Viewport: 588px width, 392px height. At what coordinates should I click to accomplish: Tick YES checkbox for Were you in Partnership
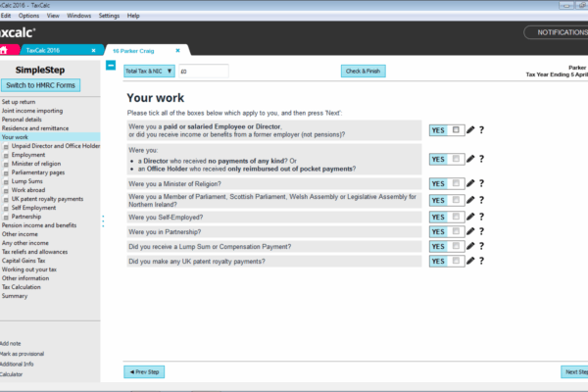[x=455, y=231]
